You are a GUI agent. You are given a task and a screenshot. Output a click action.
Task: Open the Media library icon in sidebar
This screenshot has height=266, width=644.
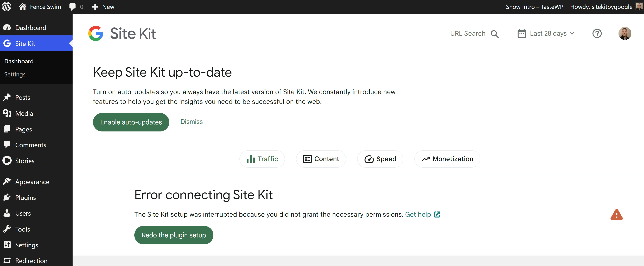pyautogui.click(x=7, y=113)
